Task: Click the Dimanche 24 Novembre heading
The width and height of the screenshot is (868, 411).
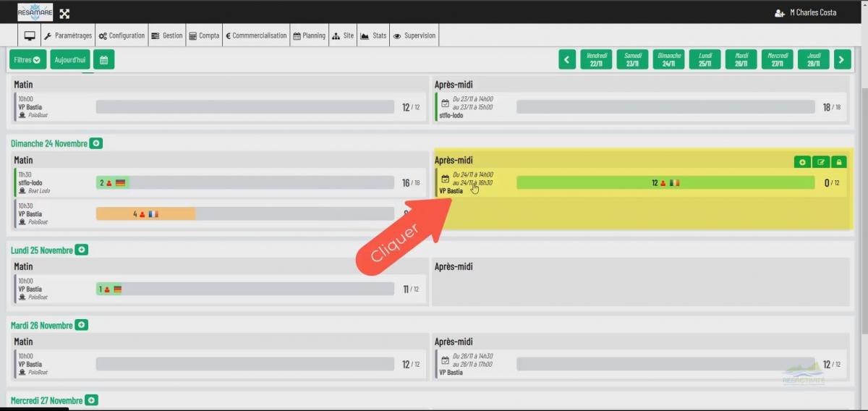Action: point(49,143)
